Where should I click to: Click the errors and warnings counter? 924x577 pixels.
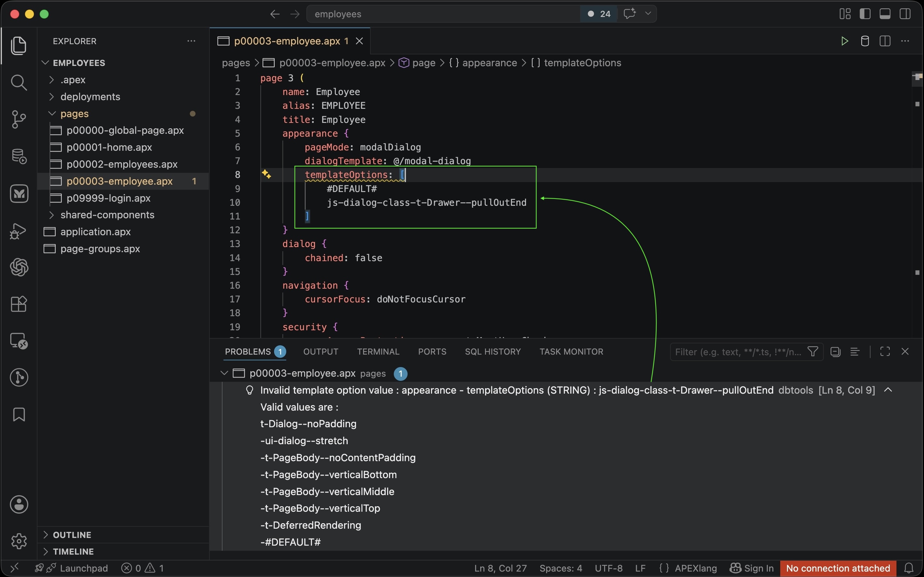[x=143, y=568]
